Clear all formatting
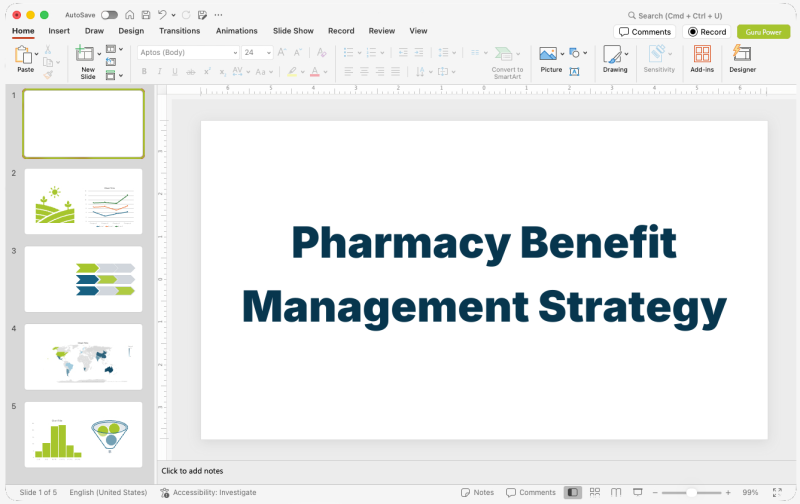 pyautogui.click(x=321, y=52)
